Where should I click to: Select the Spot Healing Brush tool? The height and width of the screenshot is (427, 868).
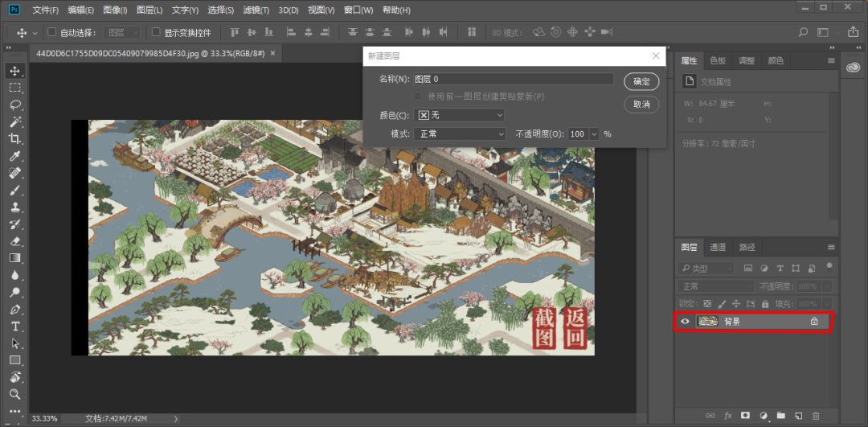15,173
